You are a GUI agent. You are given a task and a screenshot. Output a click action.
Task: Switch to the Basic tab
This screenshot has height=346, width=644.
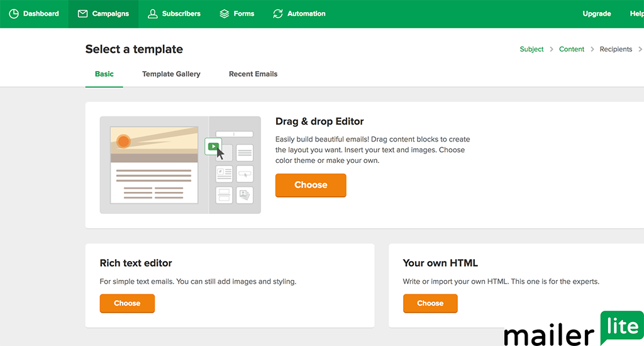[104, 74]
